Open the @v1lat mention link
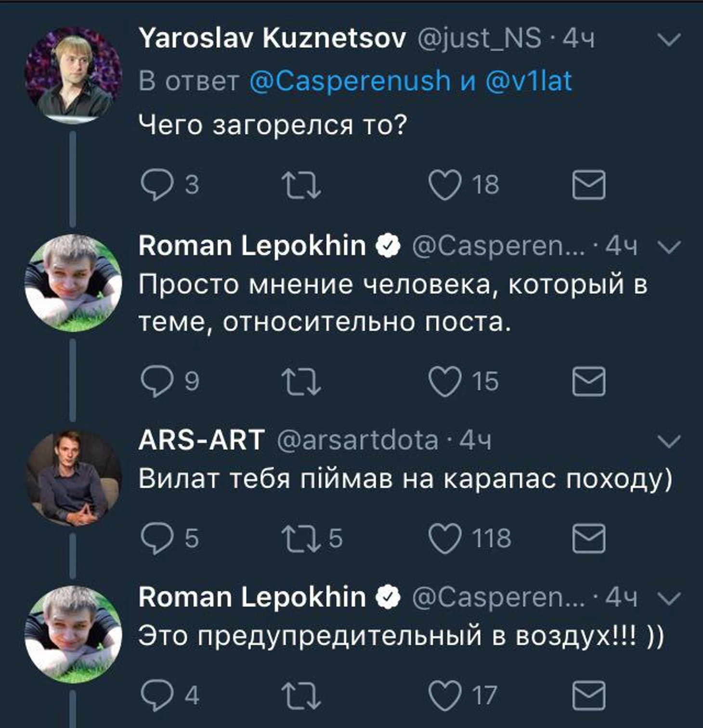The image size is (703, 728). [x=528, y=81]
